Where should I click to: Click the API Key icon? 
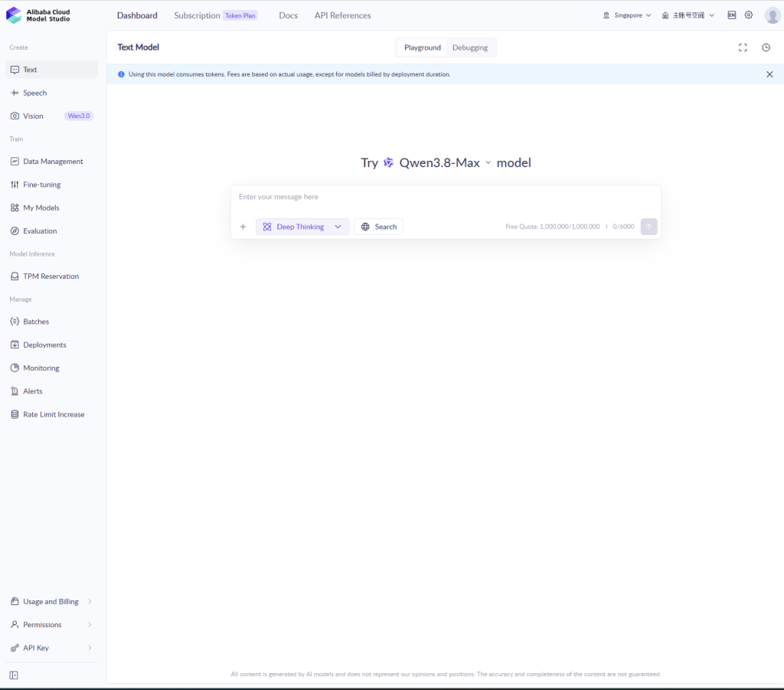tap(15, 648)
